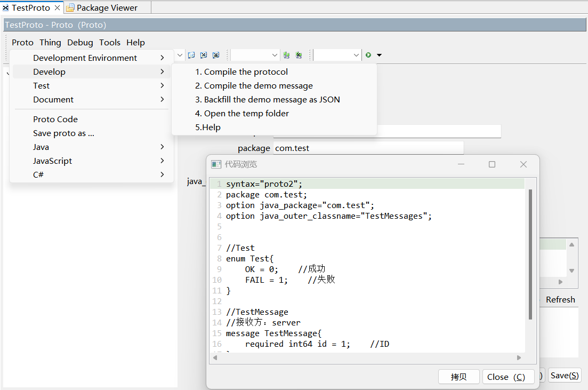Open the Thing menu
This screenshot has width=588, height=390.
[x=50, y=43]
